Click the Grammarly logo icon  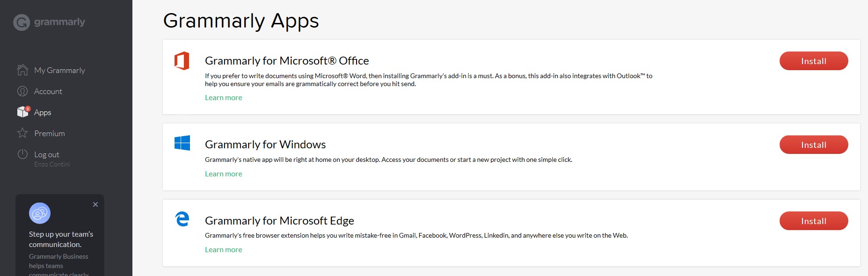point(22,22)
